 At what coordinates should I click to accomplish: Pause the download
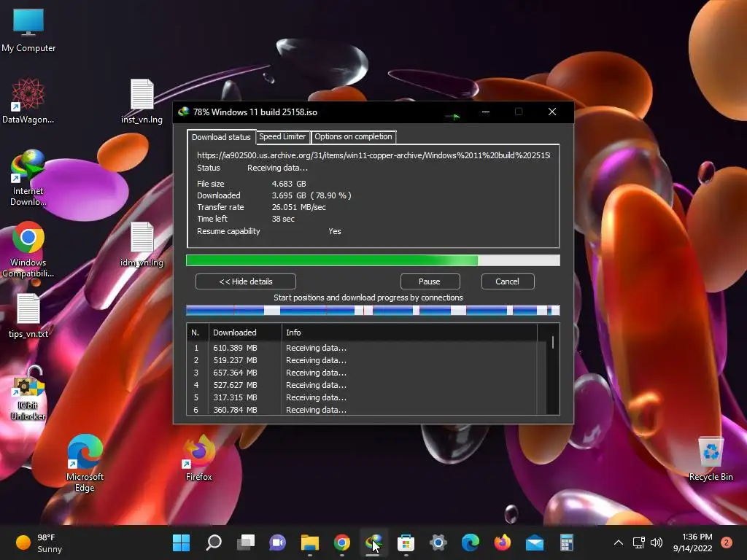click(430, 281)
